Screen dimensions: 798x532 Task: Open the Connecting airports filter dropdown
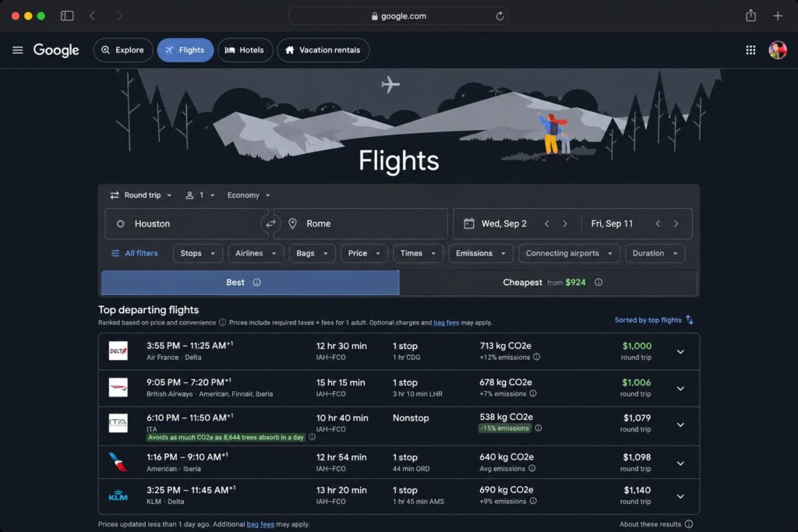(x=569, y=253)
